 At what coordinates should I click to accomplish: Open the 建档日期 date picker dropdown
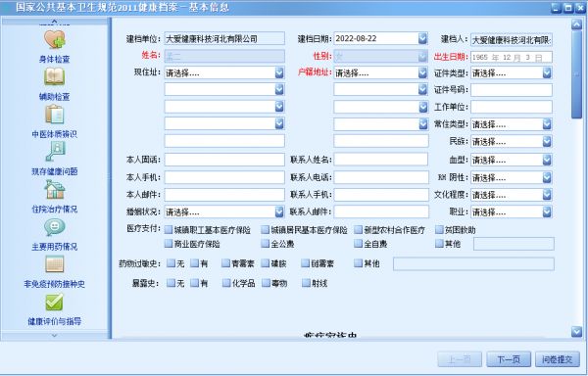tap(422, 38)
